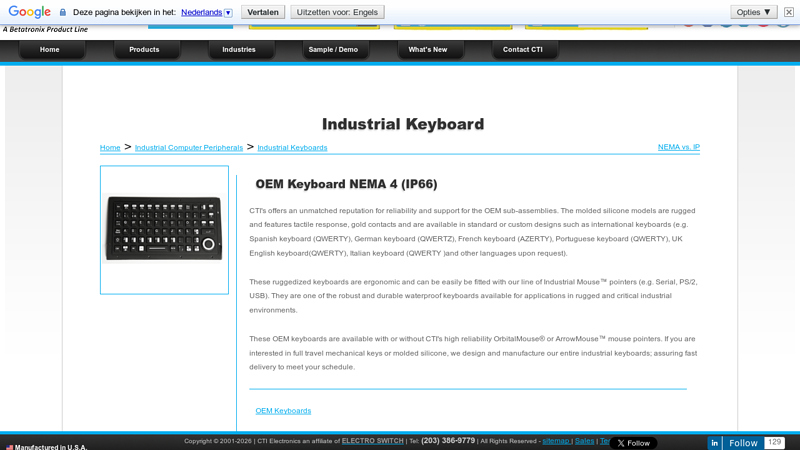
Task: Open the OEM Keyboards link
Action: pos(283,411)
